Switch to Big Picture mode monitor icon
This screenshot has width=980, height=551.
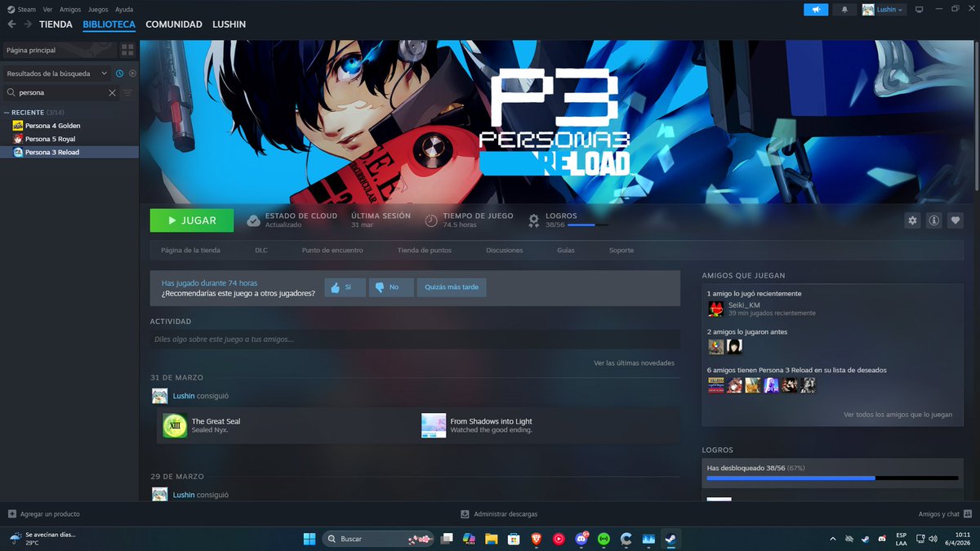point(919,10)
